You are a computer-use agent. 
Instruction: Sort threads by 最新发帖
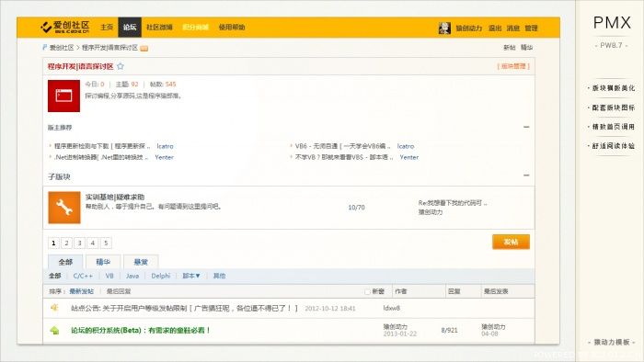click(x=81, y=291)
